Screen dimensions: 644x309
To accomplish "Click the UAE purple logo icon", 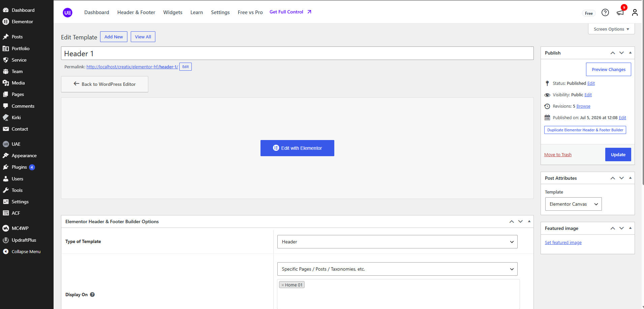I will (x=67, y=13).
